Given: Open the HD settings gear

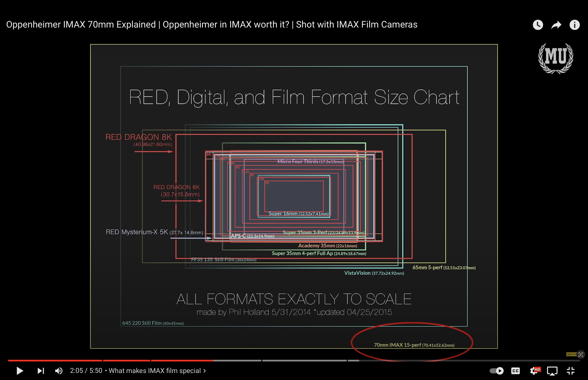Looking at the screenshot, I should (535, 370).
